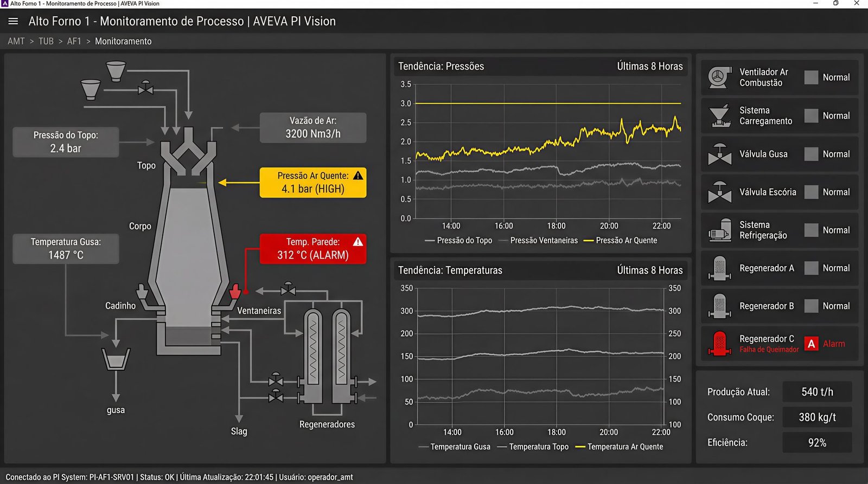Click the red Regenerador C vessel icon

point(719,344)
